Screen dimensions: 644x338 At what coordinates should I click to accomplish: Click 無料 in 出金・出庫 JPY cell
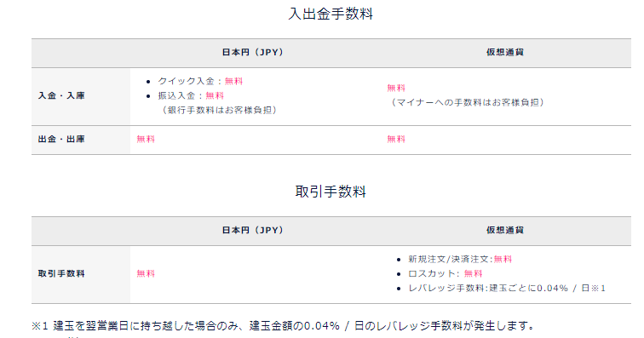[146, 140]
